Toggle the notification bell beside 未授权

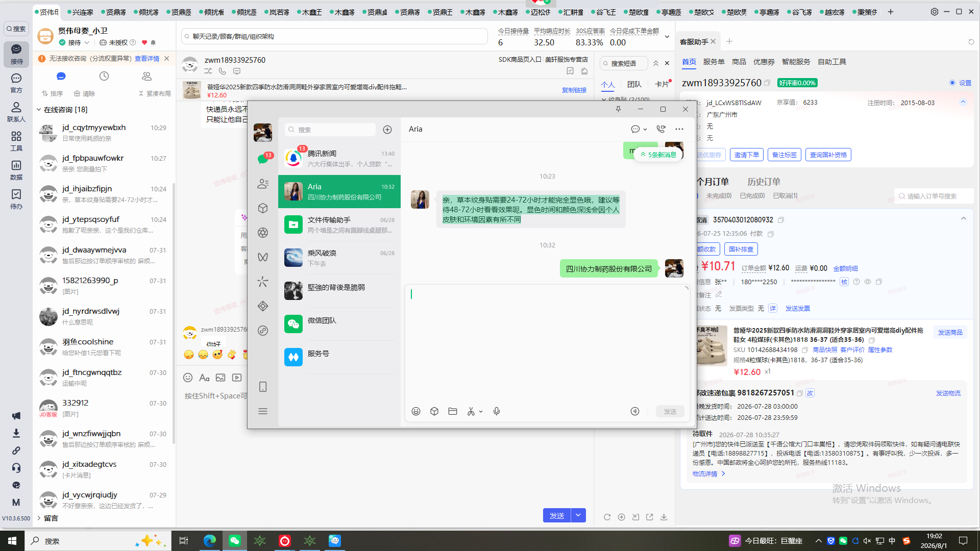(153, 43)
